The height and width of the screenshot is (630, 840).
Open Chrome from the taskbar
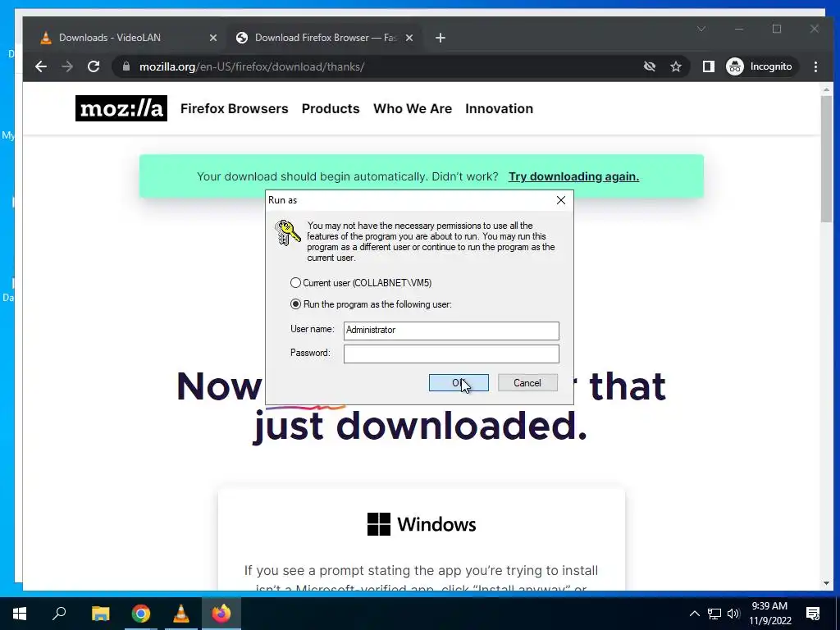[141, 614]
